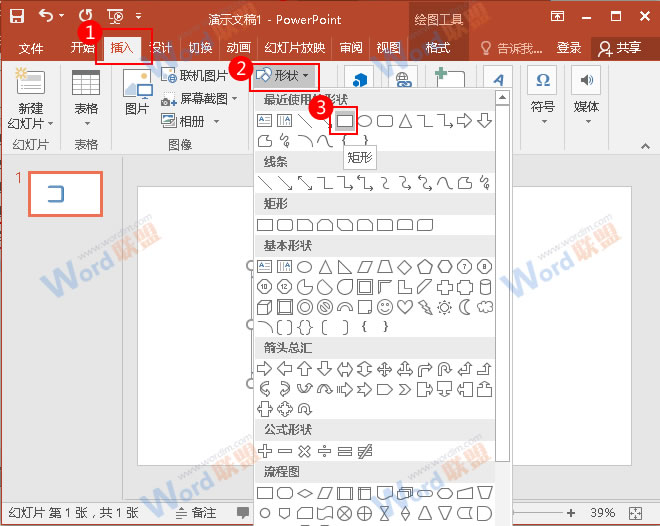This screenshot has width=660, height=526.
Task: Switch to the 动画 ribbon tab
Action: click(x=238, y=48)
